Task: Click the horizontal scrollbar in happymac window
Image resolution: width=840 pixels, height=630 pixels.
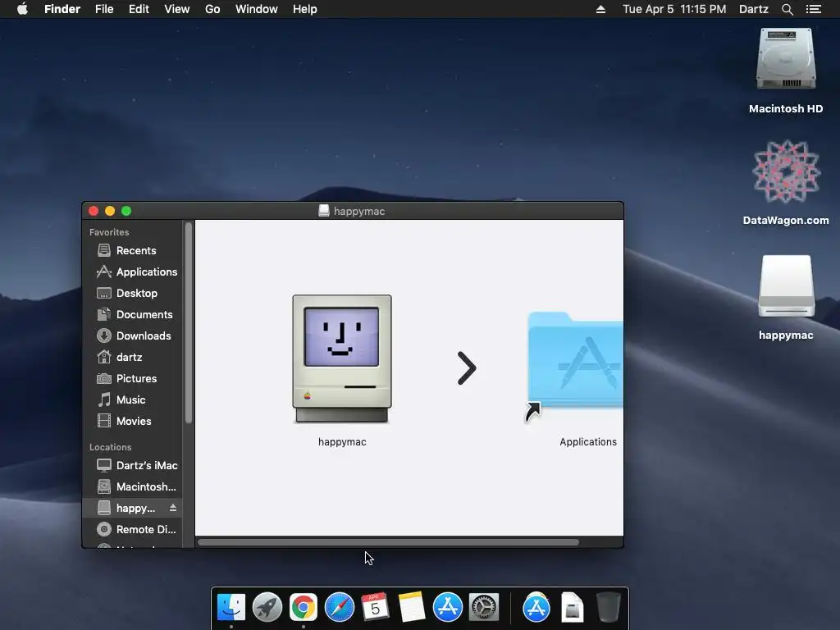Action: pos(388,542)
